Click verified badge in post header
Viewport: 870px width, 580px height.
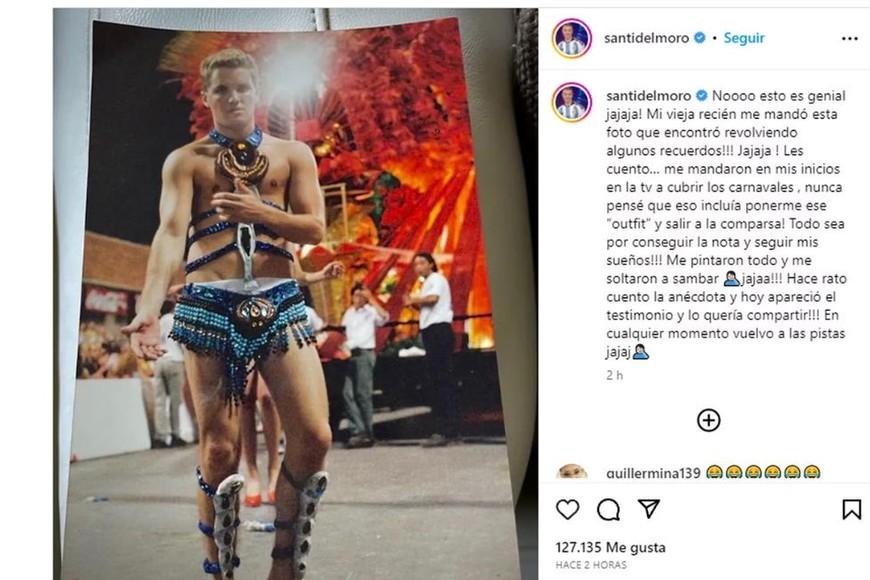(700, 38)
